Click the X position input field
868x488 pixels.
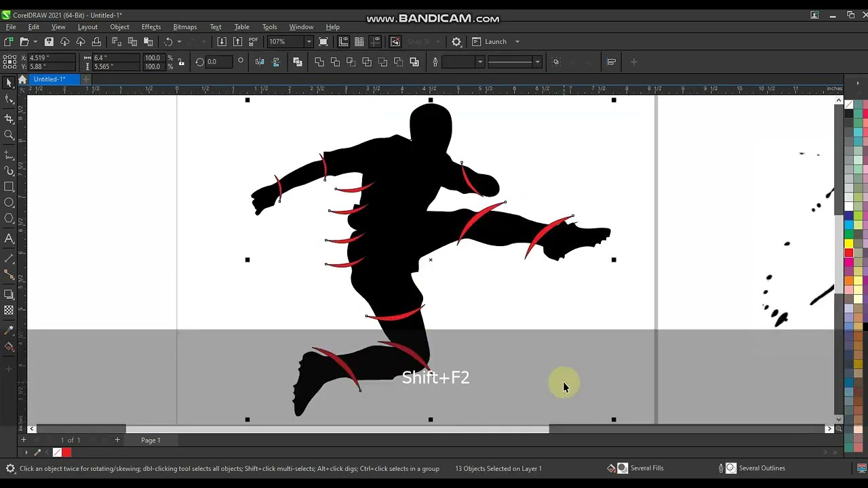[x=51, y=58]
